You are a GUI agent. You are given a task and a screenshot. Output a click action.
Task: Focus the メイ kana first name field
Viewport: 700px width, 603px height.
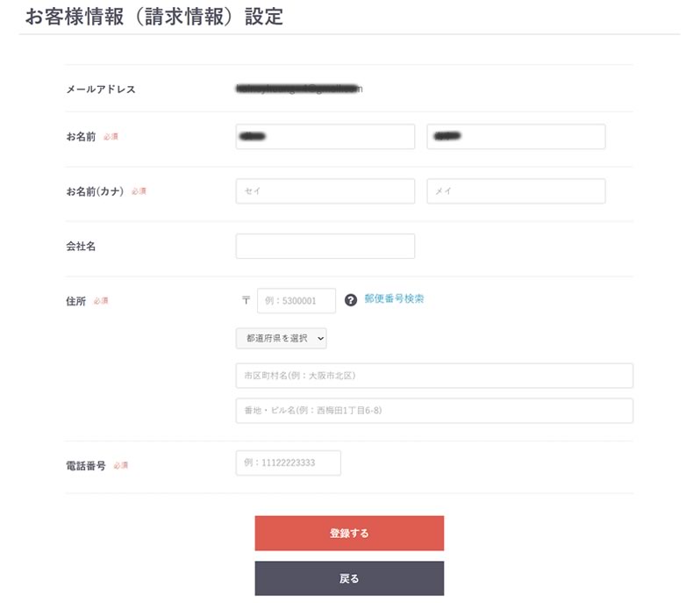(516, 191)
